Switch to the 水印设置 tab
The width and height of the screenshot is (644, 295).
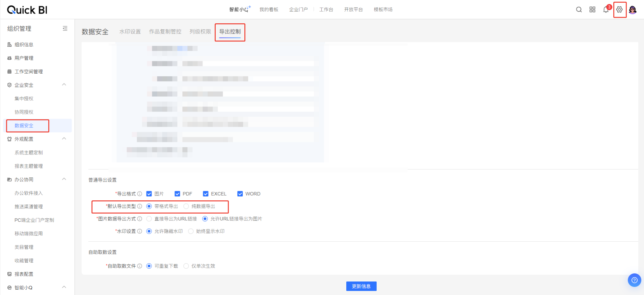point(130,31)
